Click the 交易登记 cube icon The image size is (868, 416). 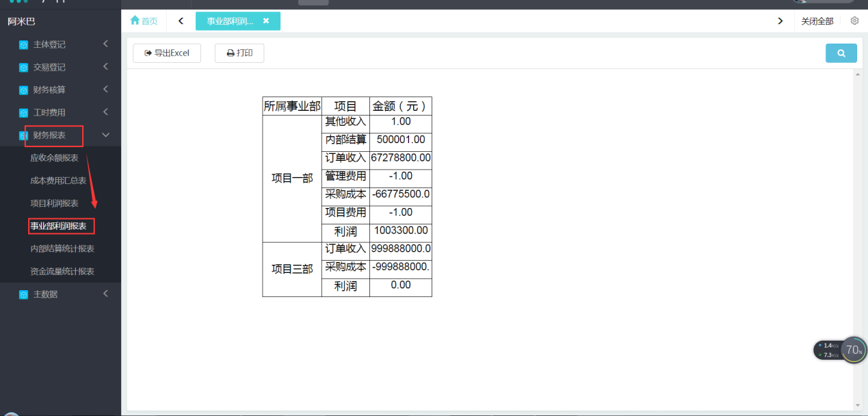click(23, 68)
